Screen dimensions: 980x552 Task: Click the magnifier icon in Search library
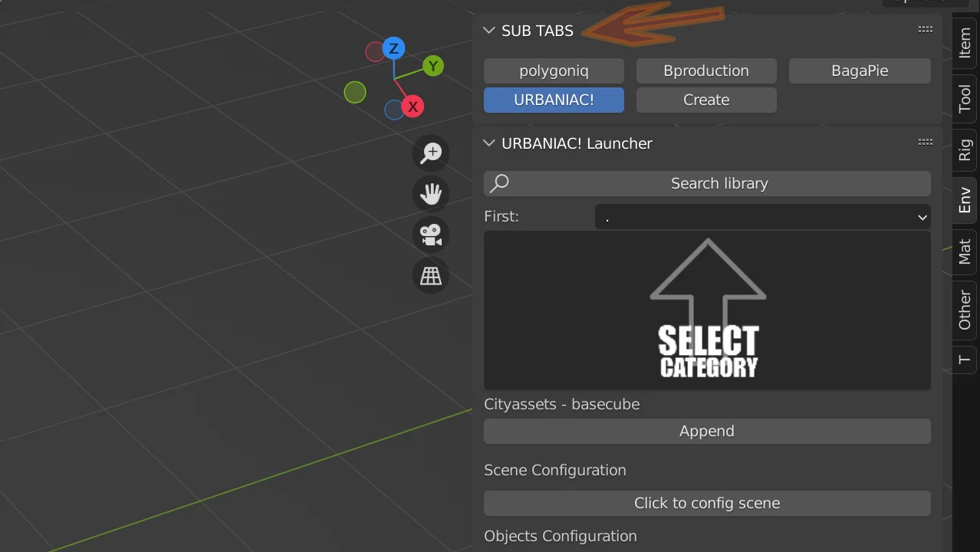pyautogui.click(x=500, y=183)
